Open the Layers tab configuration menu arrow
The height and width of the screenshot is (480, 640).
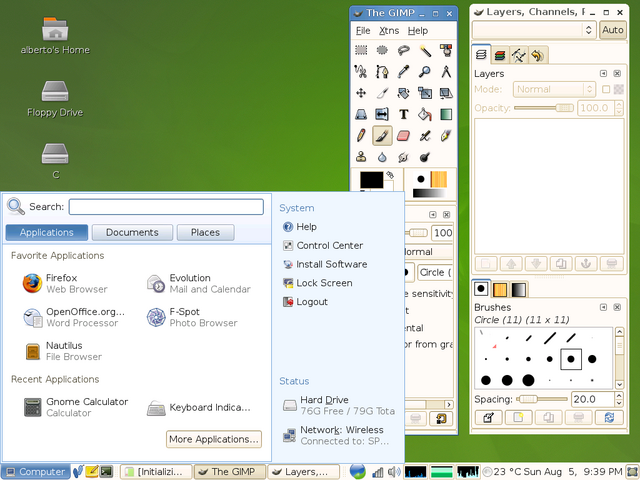point(603,73)
